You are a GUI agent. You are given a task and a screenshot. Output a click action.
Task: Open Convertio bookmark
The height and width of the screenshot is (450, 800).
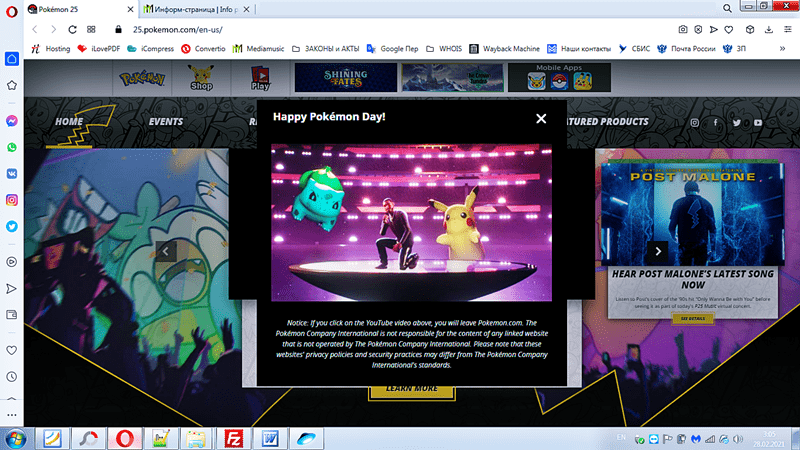pyautogui.click(x=203, y=48)
